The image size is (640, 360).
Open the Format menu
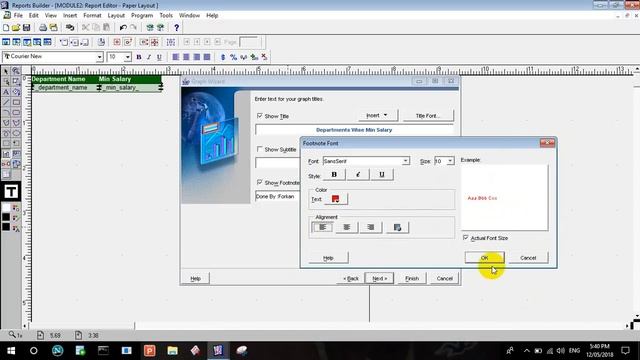click(x=92, y=15)
